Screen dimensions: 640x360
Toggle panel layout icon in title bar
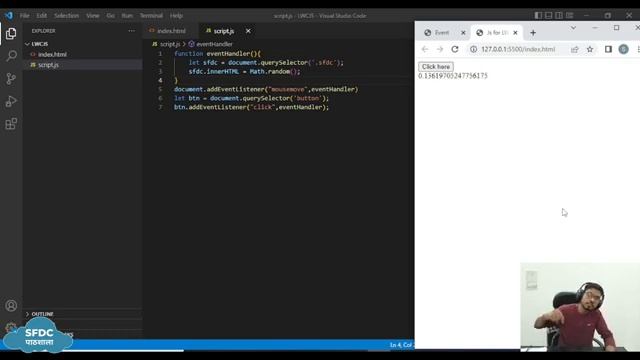pos(549,15)
